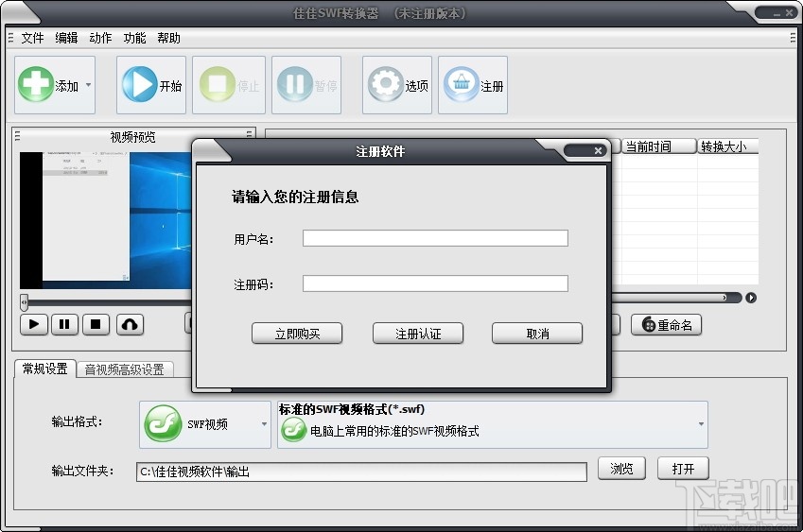Click the headphone-shaped preview control button
The width and height of the screenshot is (803, 532).
pyautogui.click(x=131, y=324)
